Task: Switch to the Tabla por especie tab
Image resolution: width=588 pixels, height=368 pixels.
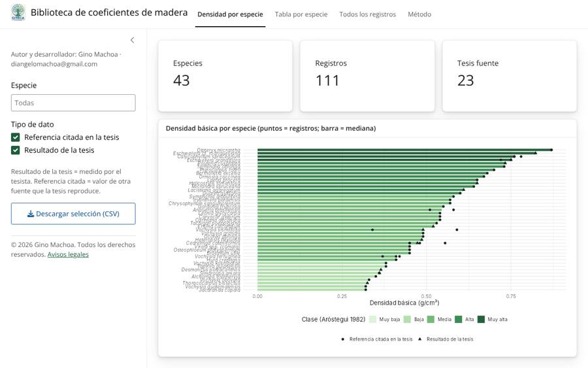Action: coord(301,14)
